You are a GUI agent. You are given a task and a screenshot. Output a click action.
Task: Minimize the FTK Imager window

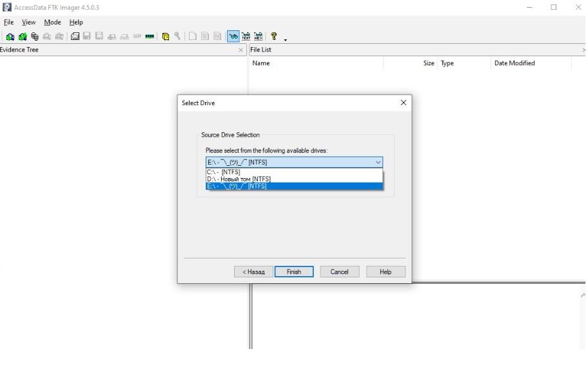point(529,7)
